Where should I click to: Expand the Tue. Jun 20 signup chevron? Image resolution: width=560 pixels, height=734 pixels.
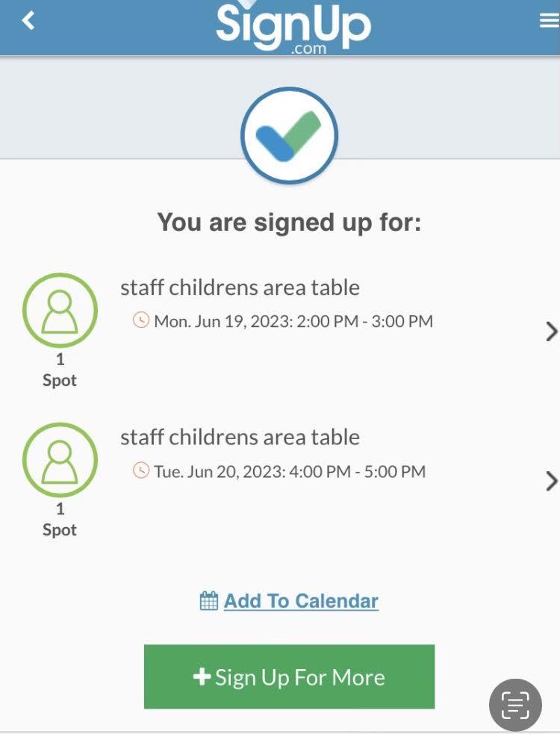[551, 481]
